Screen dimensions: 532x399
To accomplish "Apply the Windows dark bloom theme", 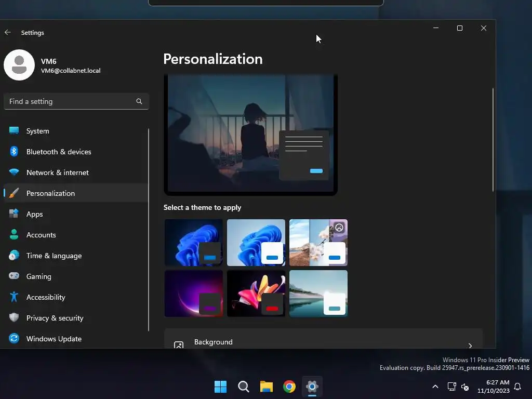I will click(194, 242).
